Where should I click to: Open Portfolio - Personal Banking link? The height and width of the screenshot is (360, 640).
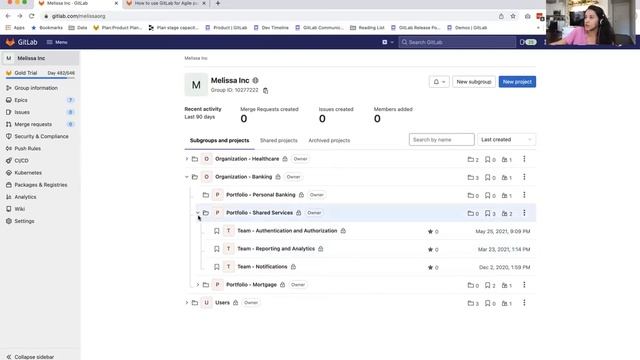260,195
